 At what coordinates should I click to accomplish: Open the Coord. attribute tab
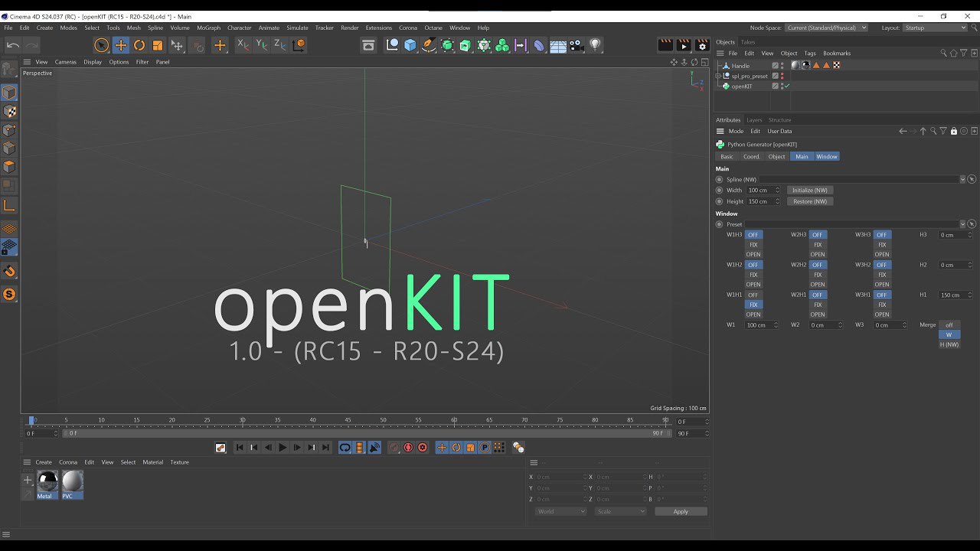752,157
